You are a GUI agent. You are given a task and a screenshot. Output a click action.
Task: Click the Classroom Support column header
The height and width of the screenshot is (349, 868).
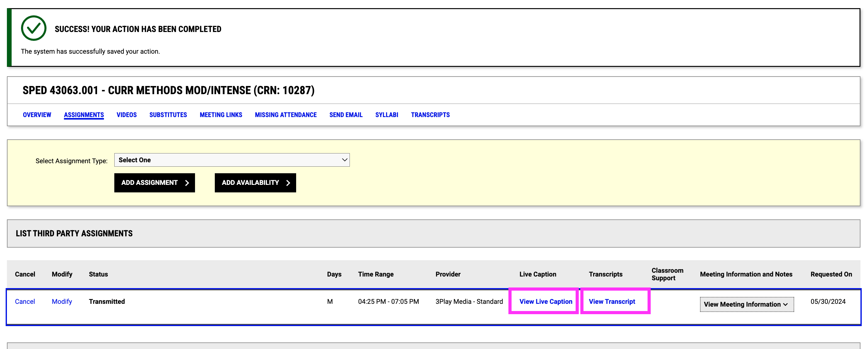click(x=667, y=274)
